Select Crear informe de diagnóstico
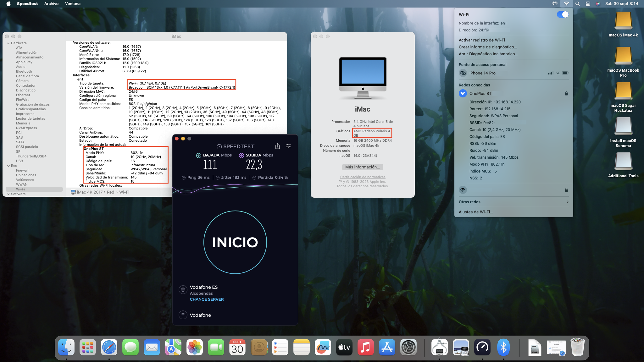The height and width of the screenshot is (362, 644). click(488, 47)
